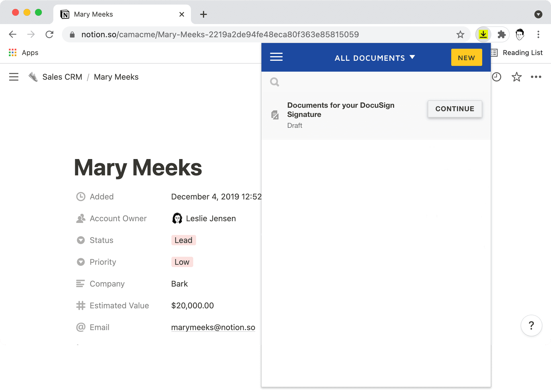The width and height of the screenshot is (551, 392).
Task: Favorite the page using the star icon
Action: pos(517,77)
